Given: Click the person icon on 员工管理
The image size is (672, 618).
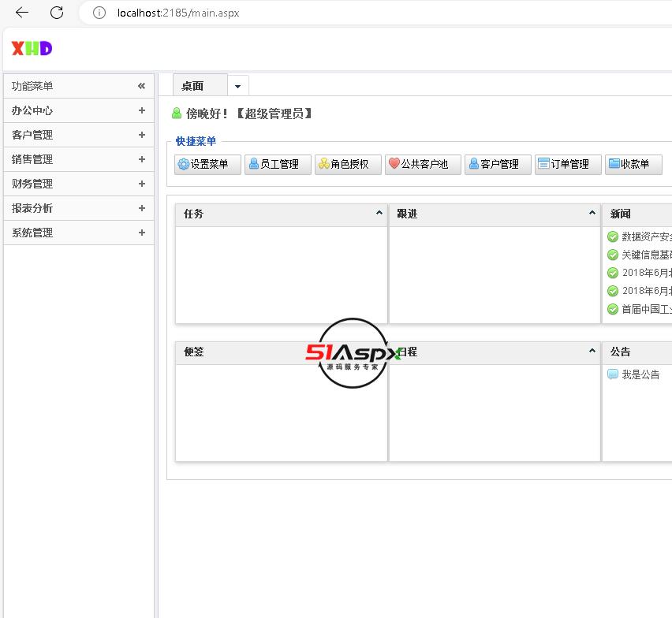Looking at the screenshot, I should (253, 164).
